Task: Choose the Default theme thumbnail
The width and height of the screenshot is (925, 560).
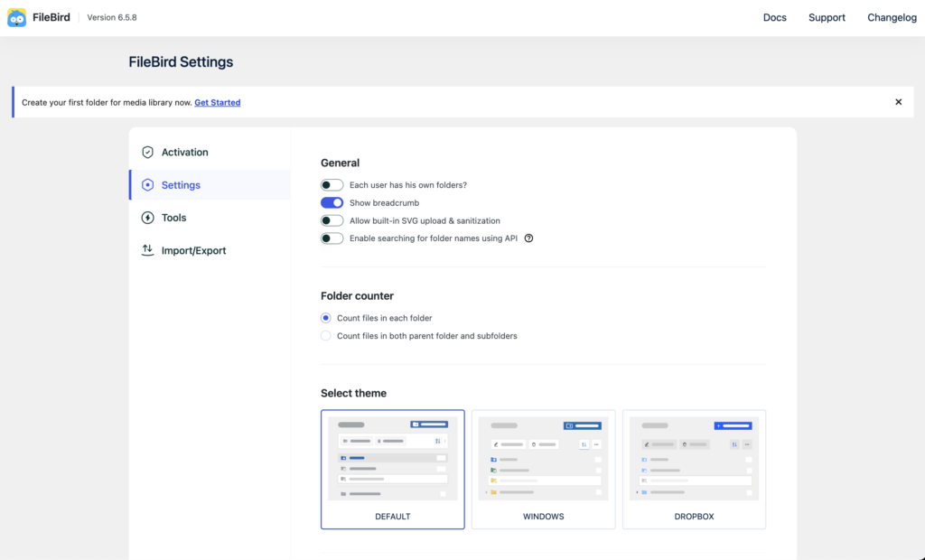Action: coord(392,469)
